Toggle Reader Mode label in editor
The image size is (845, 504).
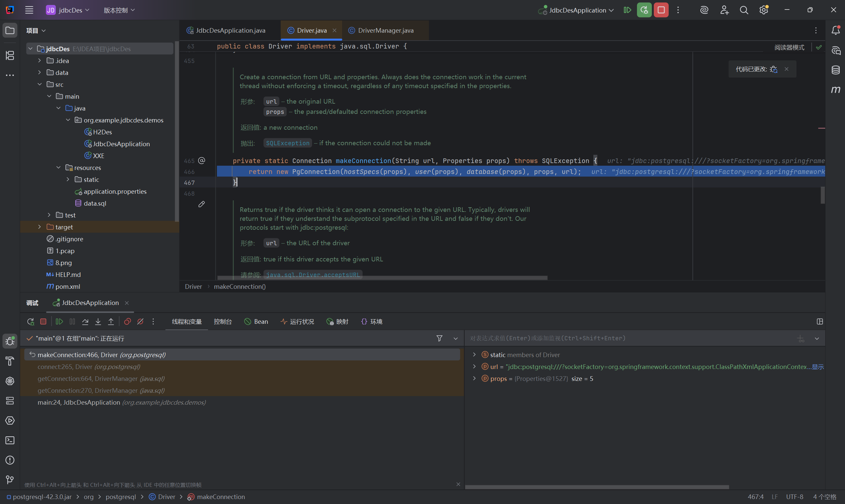(789, 48)
